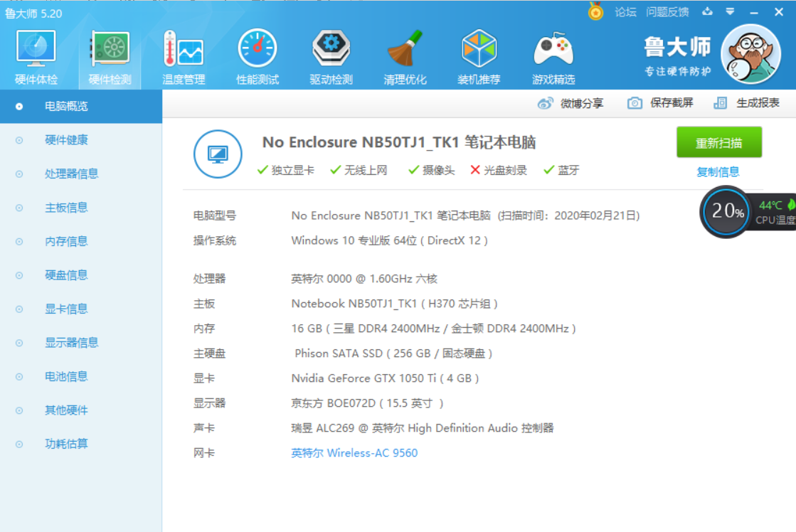796x532 pixels.
Task: Click the download tray icon in title bar
Action: (x=707, y=11)
